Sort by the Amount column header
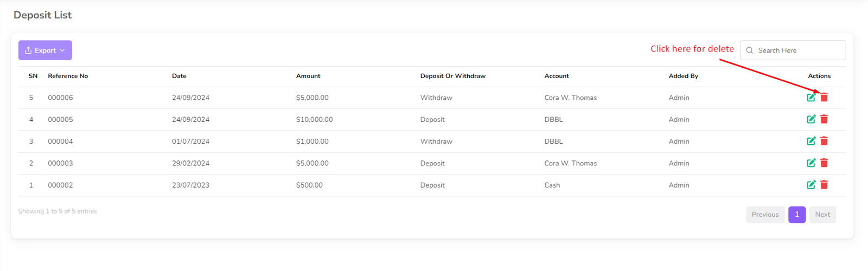 point(308,76)
